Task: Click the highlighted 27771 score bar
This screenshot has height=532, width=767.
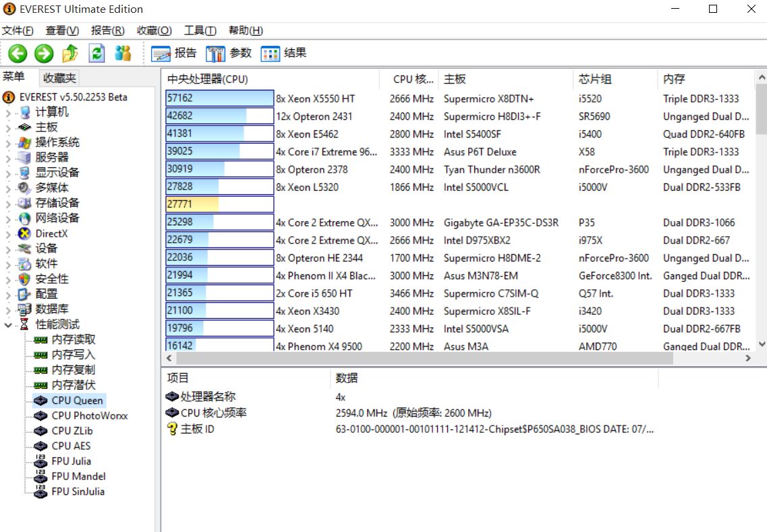Action: click(x=220, y=204)
